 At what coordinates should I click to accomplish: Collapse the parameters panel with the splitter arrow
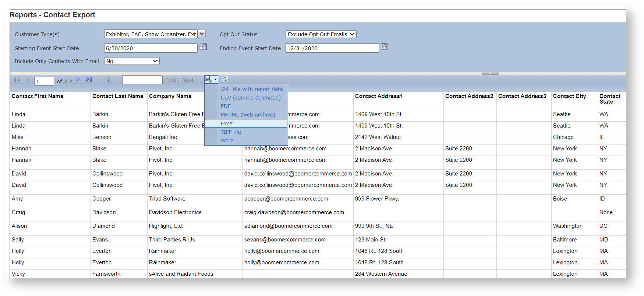point(490,73)
